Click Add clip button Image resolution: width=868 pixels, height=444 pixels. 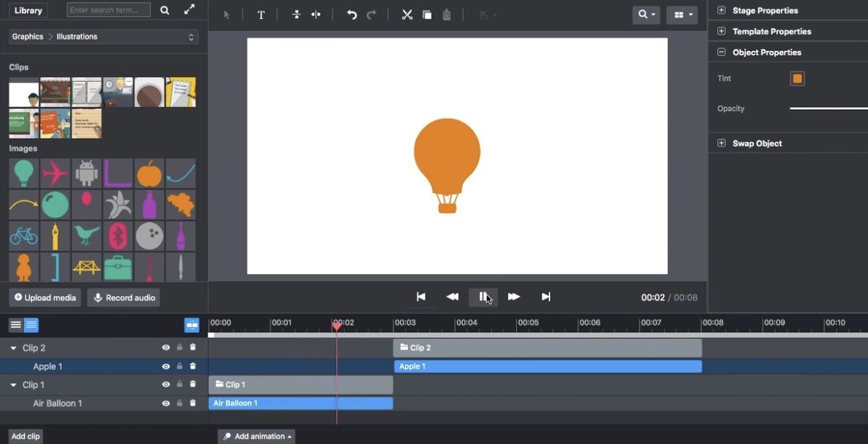tap(26, 436)
